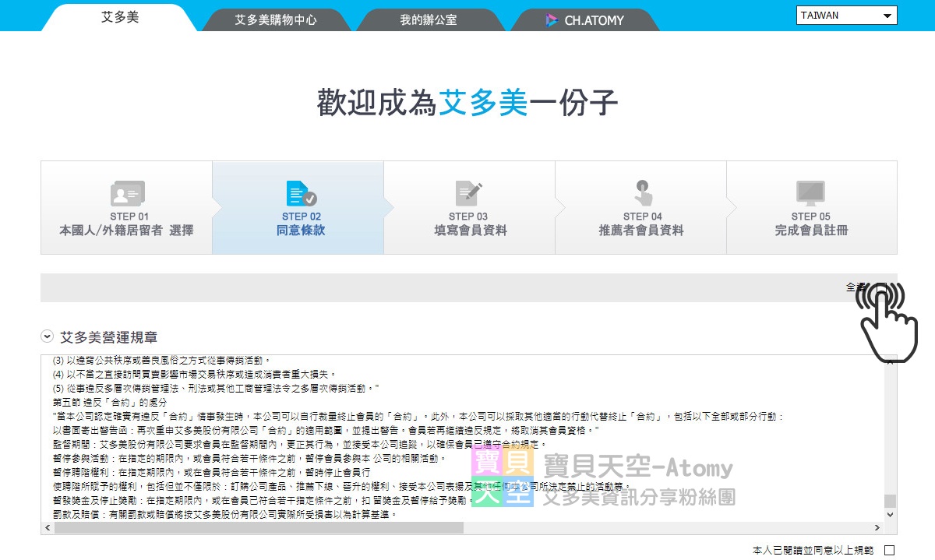Click the 歡迎成為艾多美一份子 page heading
Viewport: 935px width, 560px height.
467,103
